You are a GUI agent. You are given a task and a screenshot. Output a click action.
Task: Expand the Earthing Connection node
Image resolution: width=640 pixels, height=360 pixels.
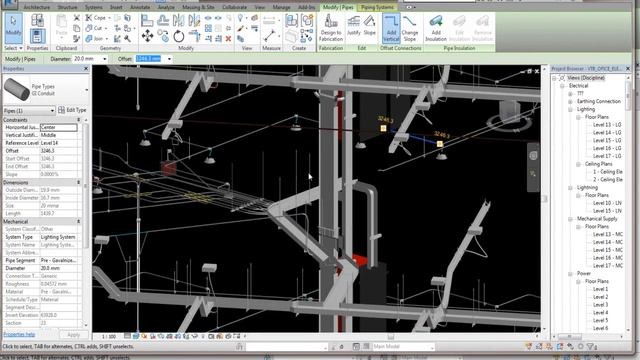click(x=570, y=101)
